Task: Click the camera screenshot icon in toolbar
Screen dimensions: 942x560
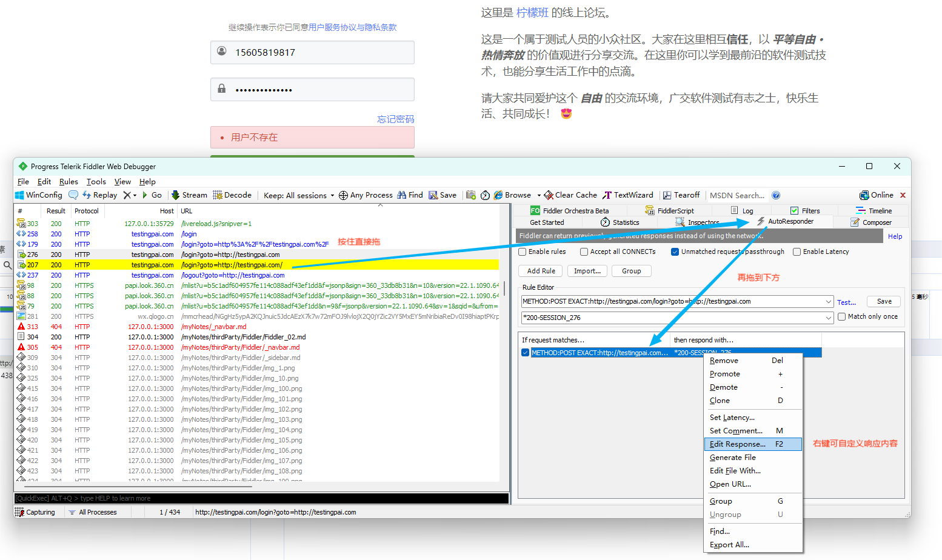Action: pyautogui.click(x=471, y=195)
